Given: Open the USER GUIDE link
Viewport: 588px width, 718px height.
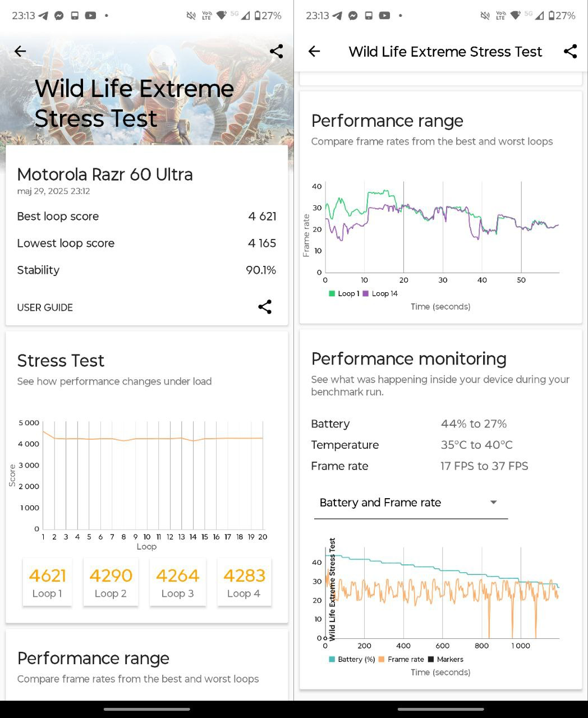Looking at the screenshot, I should click(45, 307).
